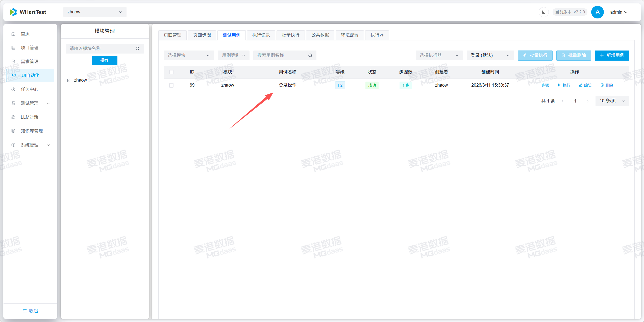This screenshot has height=322, width=644.
Task: Select zhaow module in tree
Action: pyautogui.click(x=80, y=80)
